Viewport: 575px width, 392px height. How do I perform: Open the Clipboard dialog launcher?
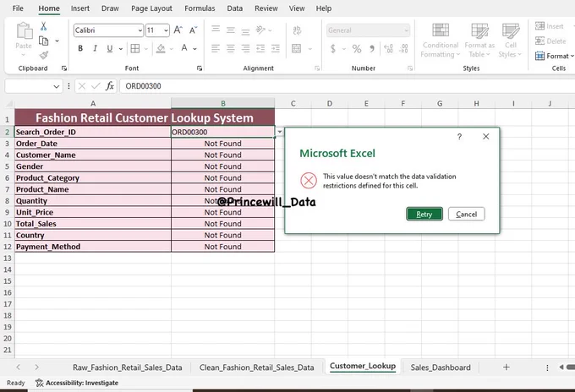(x=64, y=68)
